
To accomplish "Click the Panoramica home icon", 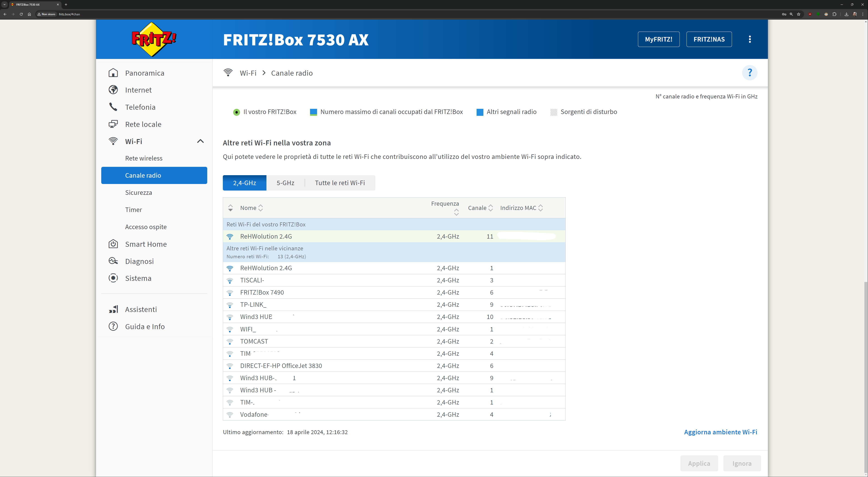I will point(113,73).
